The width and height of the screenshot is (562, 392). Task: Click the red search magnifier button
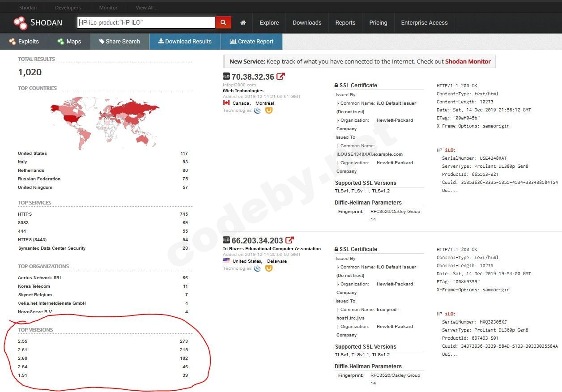click(x=223, y=22)
